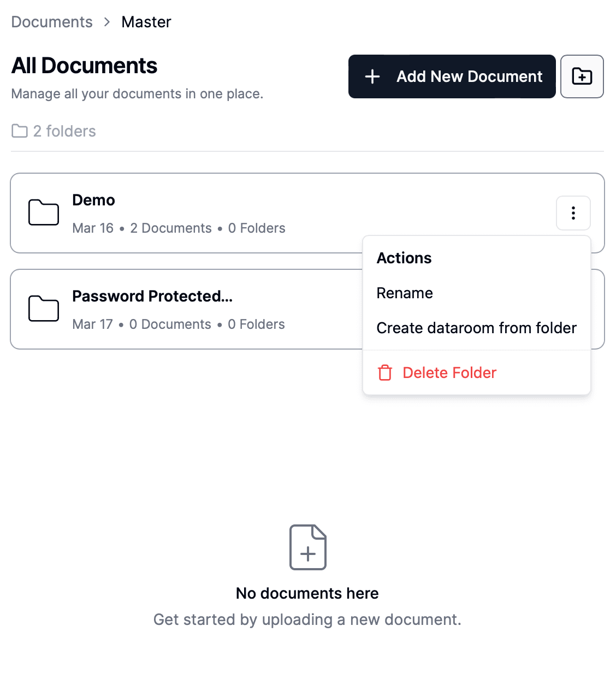Click the trash icon in Delete Folder
Image resolution: width=616 pixels, height=685 pixels.
[385, 372]
